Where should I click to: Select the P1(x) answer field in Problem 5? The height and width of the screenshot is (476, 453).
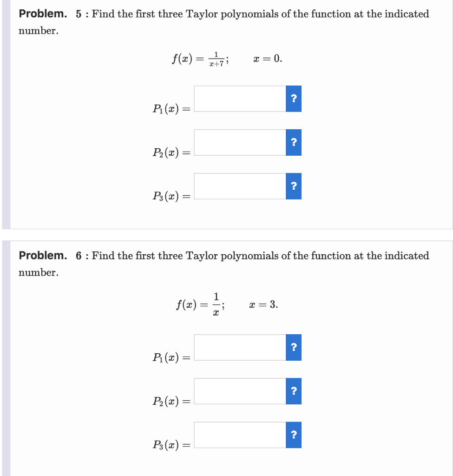point(239,99)
